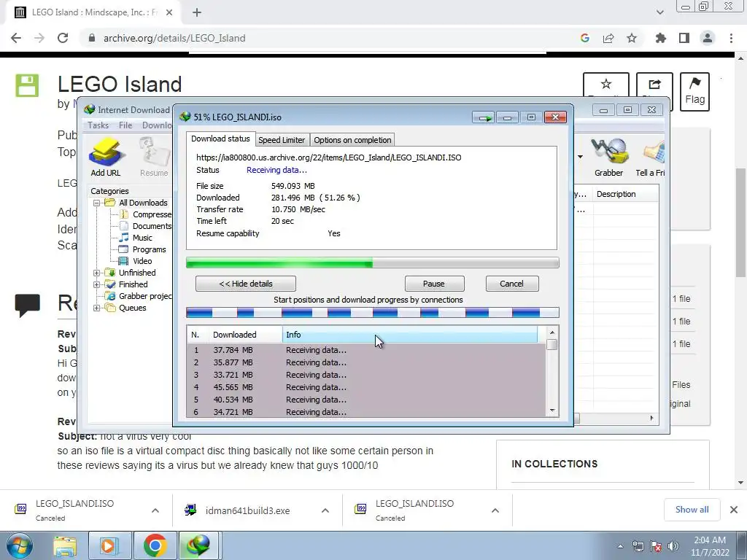
Task: Toggle Chrome side panel icon
Action: [x=684, y=38]
